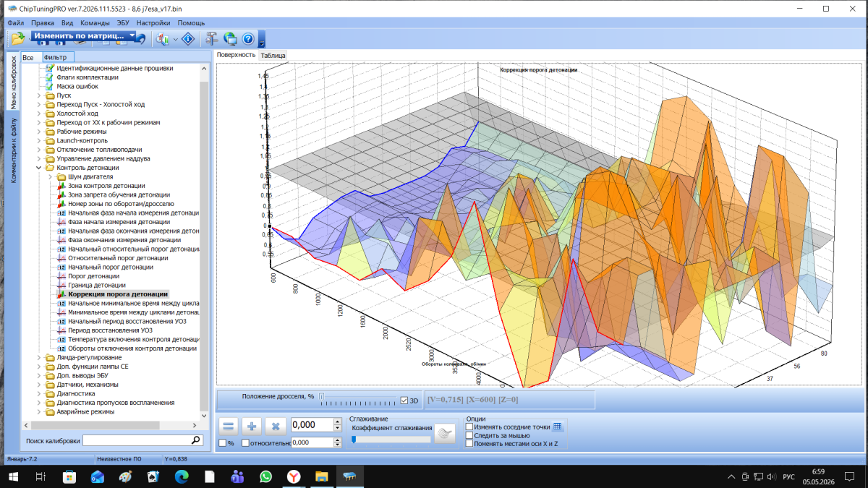Click the blue question mark help icon
The image size is (868, 488).
point(248,39)
